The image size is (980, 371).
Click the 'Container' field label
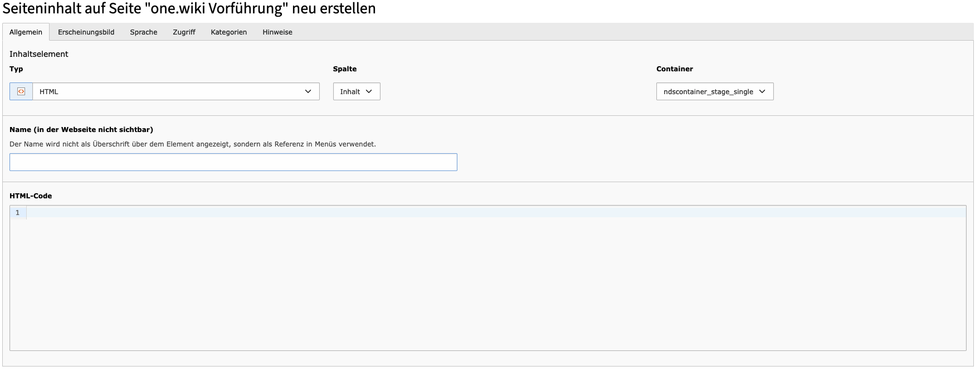[675, 69]
